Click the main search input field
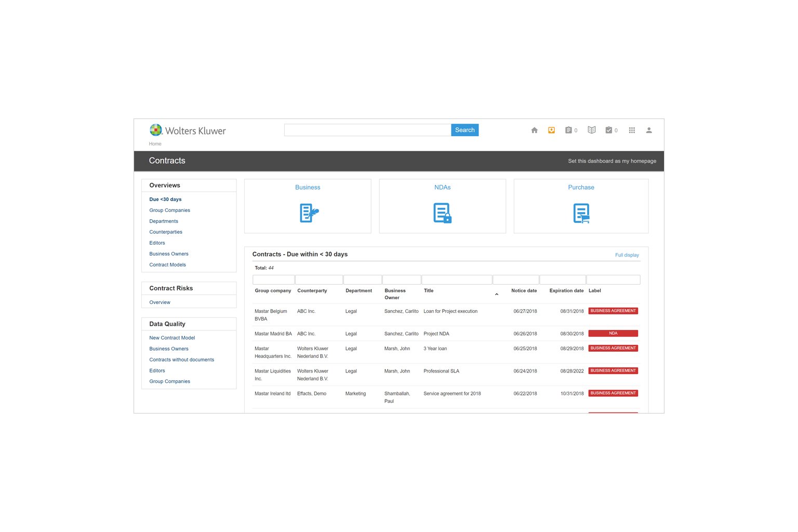The width and height of the screenshot is (798, 532). coord(367,130)
